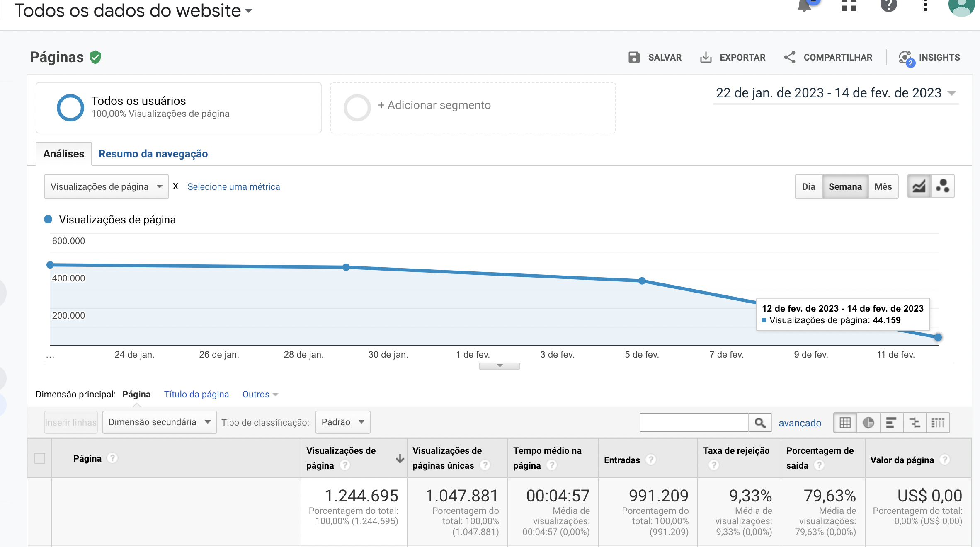Open the avançado filter link
This screenshot has width=980, height=547.
click(800, 423)
